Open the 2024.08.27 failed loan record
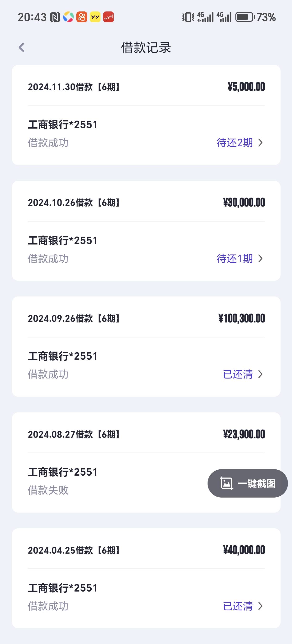Image resolution: width=292 pixels, height=644 pixels. pos(146,462)
